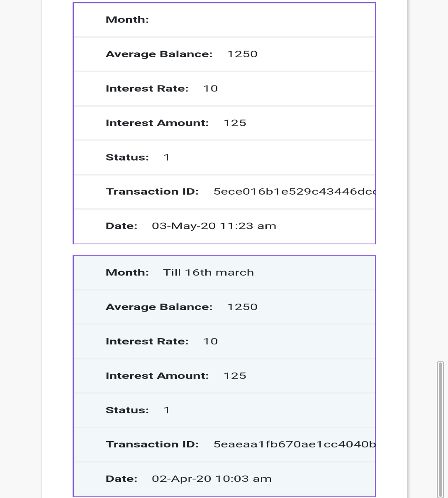Click Interest Amount label in second card
448x498 pixels.
tap(157, 376)
